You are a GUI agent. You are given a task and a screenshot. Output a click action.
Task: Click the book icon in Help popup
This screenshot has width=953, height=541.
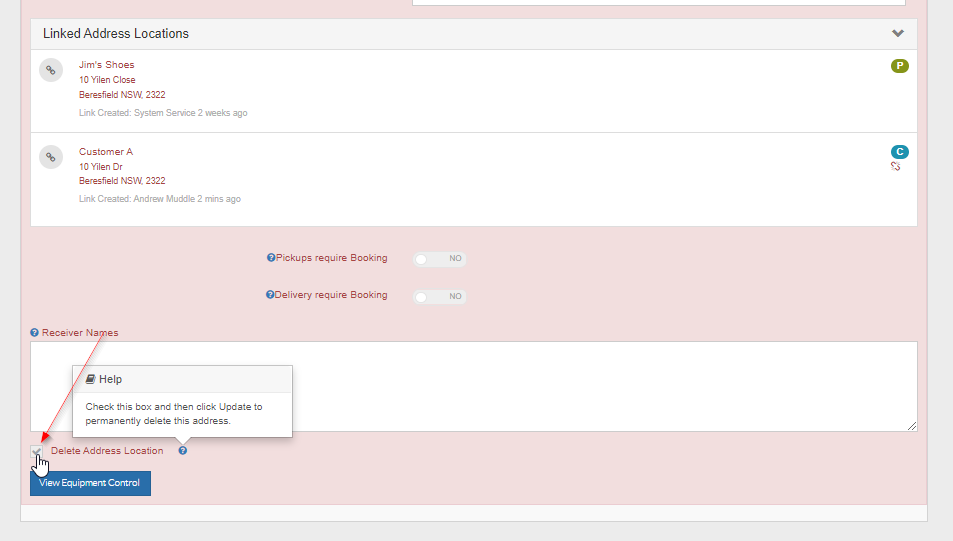(91, 379)
